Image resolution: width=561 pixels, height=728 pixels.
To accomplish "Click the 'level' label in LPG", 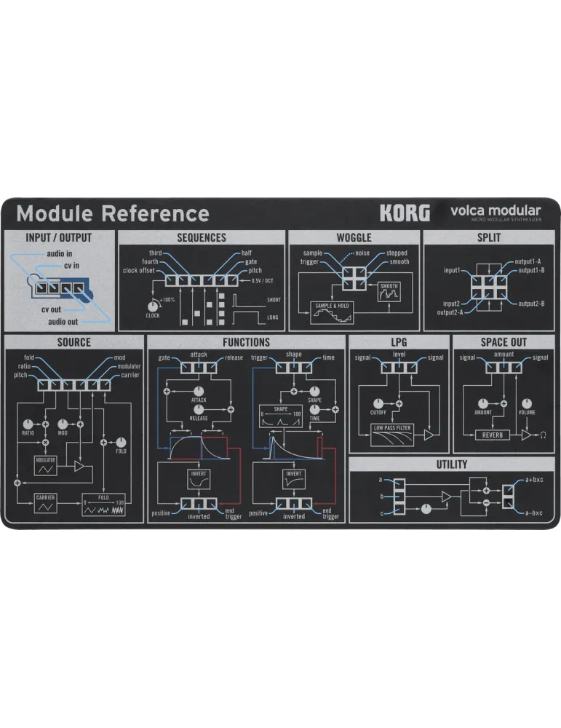I will [x=399, y=354].
